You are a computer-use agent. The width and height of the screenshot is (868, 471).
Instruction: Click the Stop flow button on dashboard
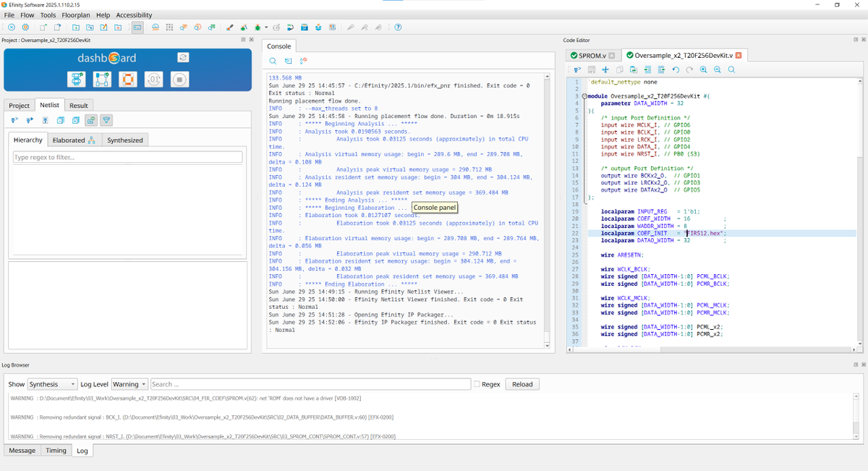tap(180, 80)
